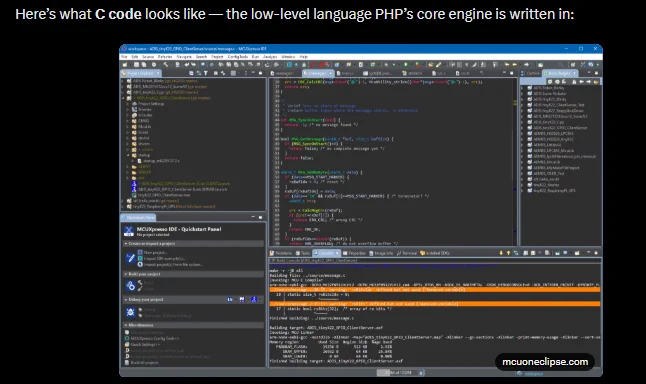Select the Quickstart Panel tab
Screen dimensions: 646x384
click(x=138, y=217)
